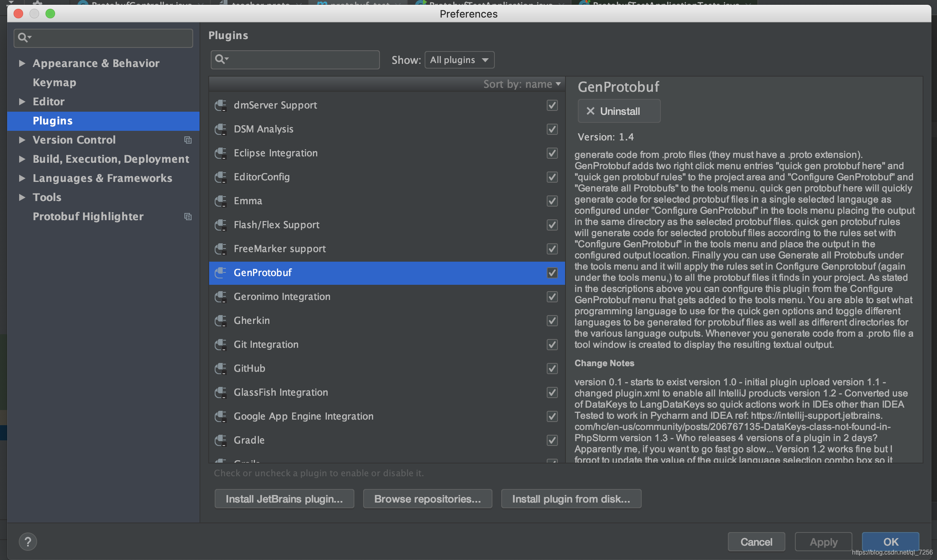Toggle the GenProtobuf plugin checkbox
937x560 pixels.
tap(552, 273)
